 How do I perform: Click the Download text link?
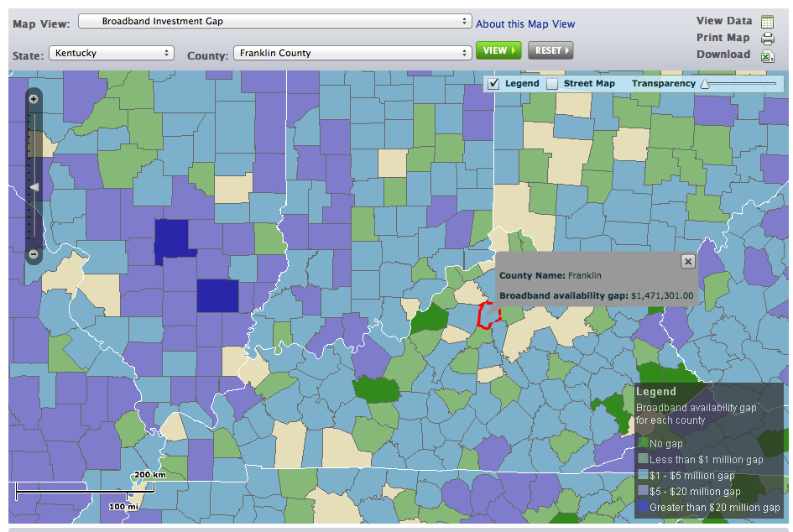coord(723,55)
